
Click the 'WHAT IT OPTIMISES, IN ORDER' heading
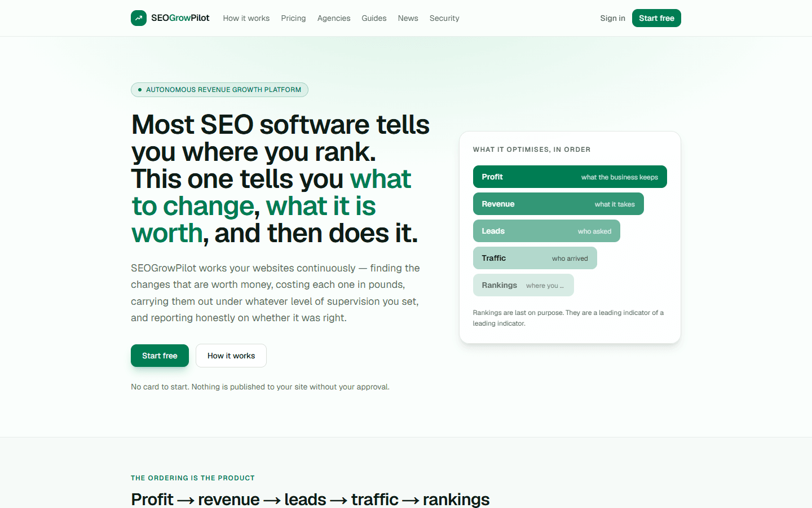[x=532, y=150]
